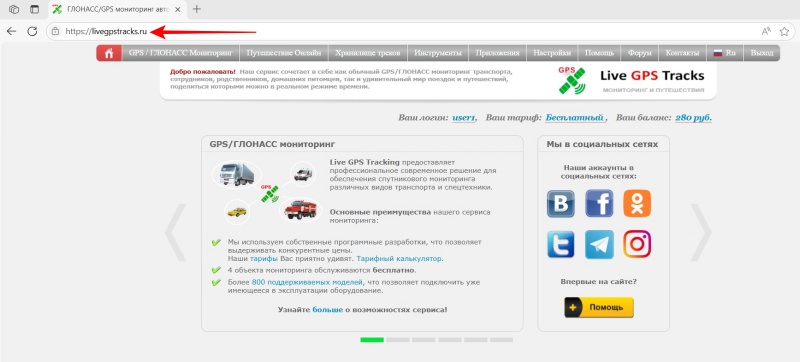Open the Twitter social icon
Image resolution: width=800 pixels, height=362 pixels.
pyautogui.click(x=561, y=244)
